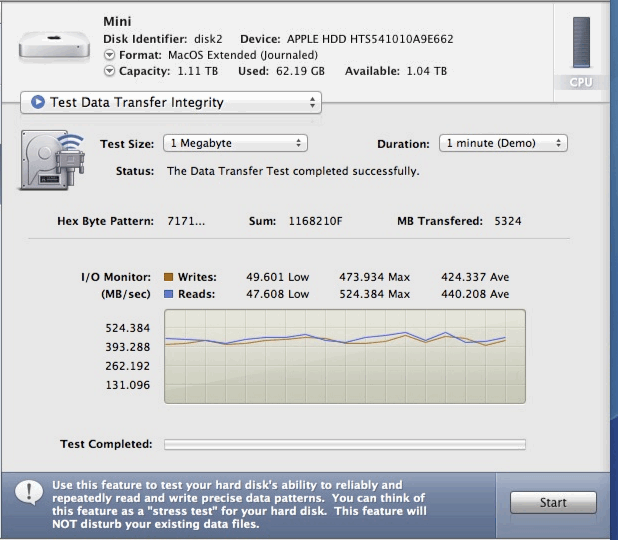Screen dimensions: 618x540
Task: Open the Test Size dropdown set to 1 Megabyte
Action: point(235,143)
